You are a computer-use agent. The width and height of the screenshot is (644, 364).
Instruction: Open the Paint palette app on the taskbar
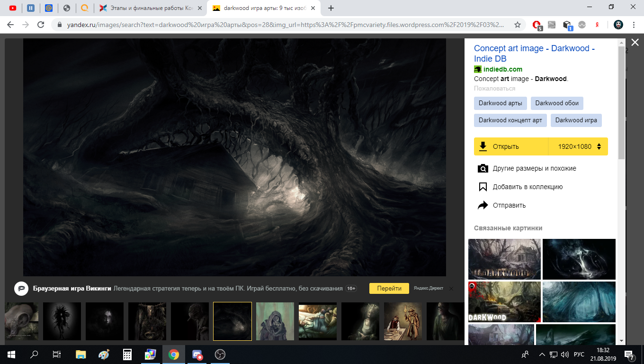coord(104,355)
